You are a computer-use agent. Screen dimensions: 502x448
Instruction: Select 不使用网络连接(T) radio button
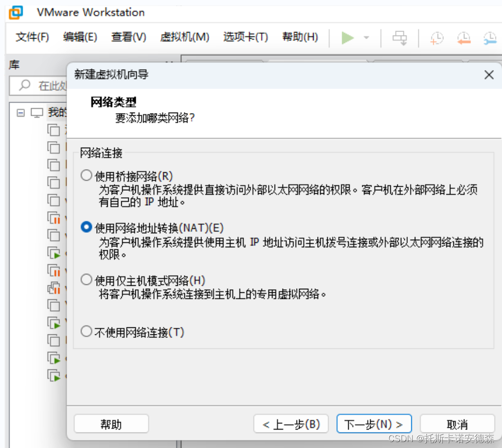(x=87, y=331)
